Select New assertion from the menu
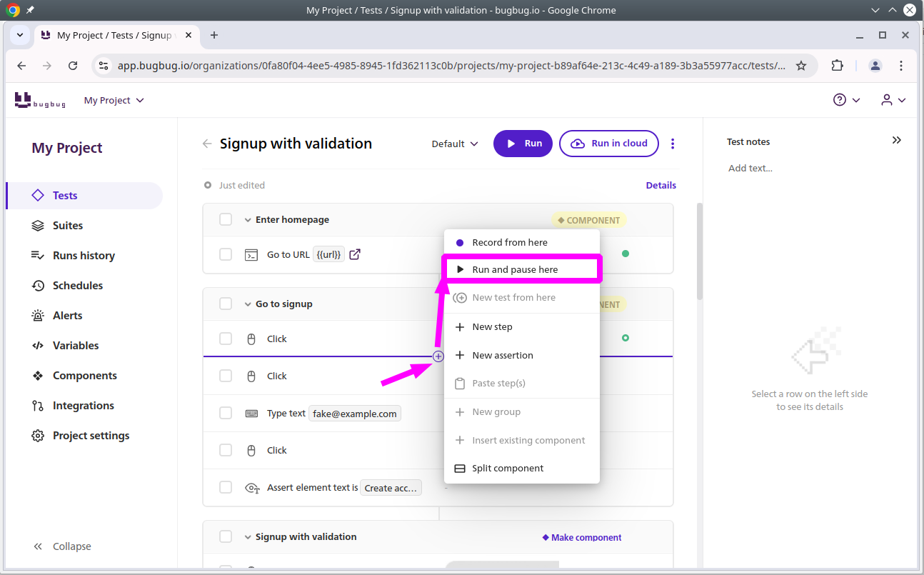 pyautogui.click(x=502, y=355)
